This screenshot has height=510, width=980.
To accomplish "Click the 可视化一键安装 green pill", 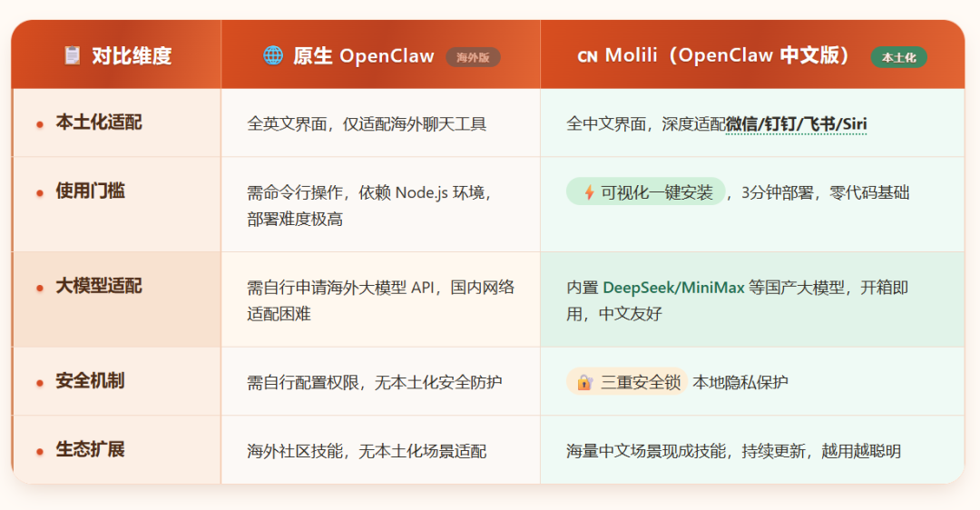I will 646,191.
